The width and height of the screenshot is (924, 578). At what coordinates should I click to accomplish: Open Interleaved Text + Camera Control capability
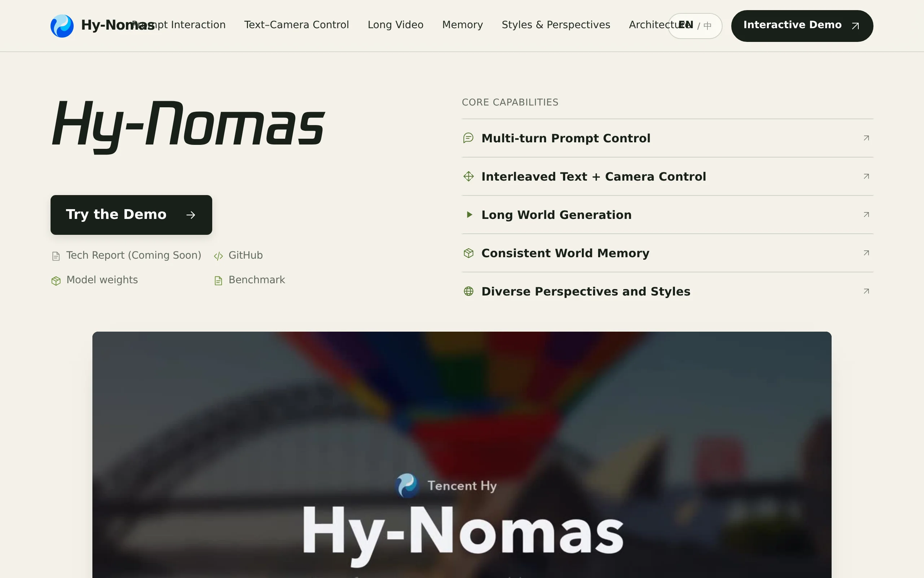tap(667, 176)
